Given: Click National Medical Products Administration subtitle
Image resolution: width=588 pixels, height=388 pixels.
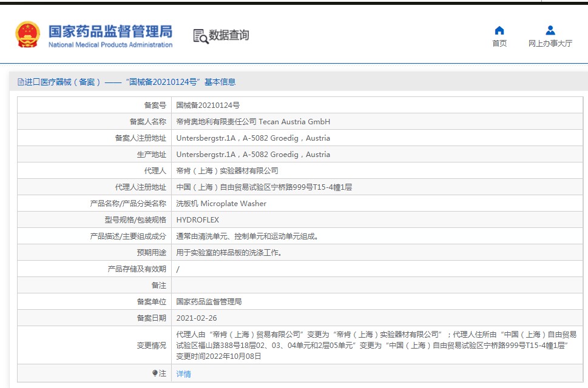Looking at the screenshot, I should point(110,45).
